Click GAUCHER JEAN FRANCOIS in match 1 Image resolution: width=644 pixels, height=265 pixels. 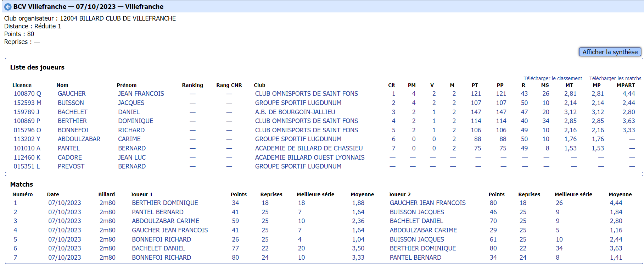click(x=428, y=203)
